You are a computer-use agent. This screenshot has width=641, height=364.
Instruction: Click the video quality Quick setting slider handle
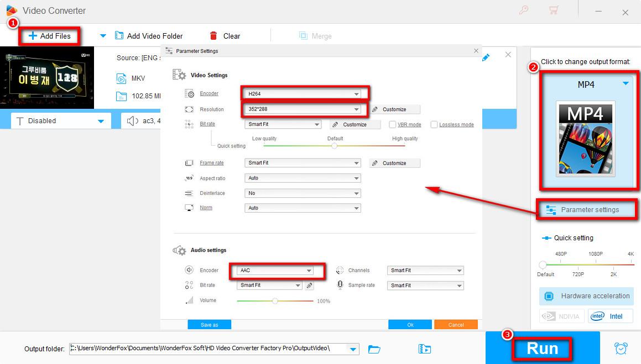(335, 146)
